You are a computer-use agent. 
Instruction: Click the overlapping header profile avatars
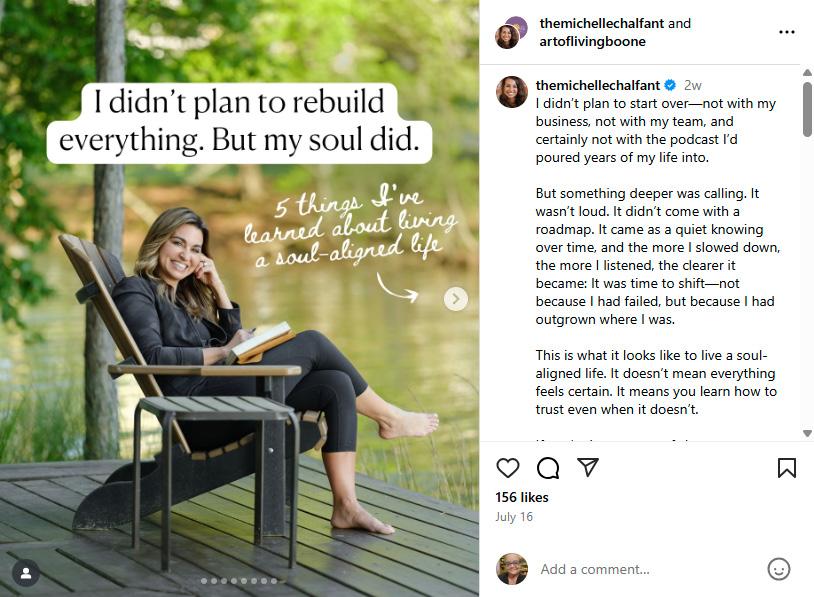click(511, 32)
